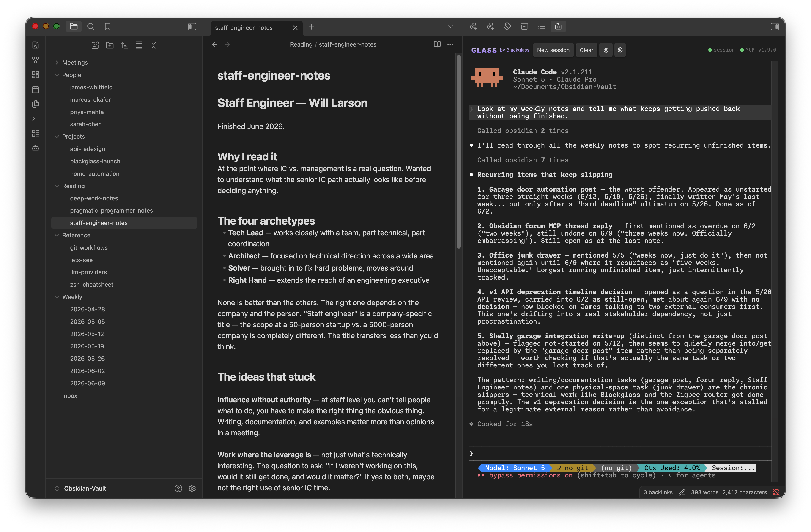
Task: Open the file explorer folder icon
Action: coord(74,26)
